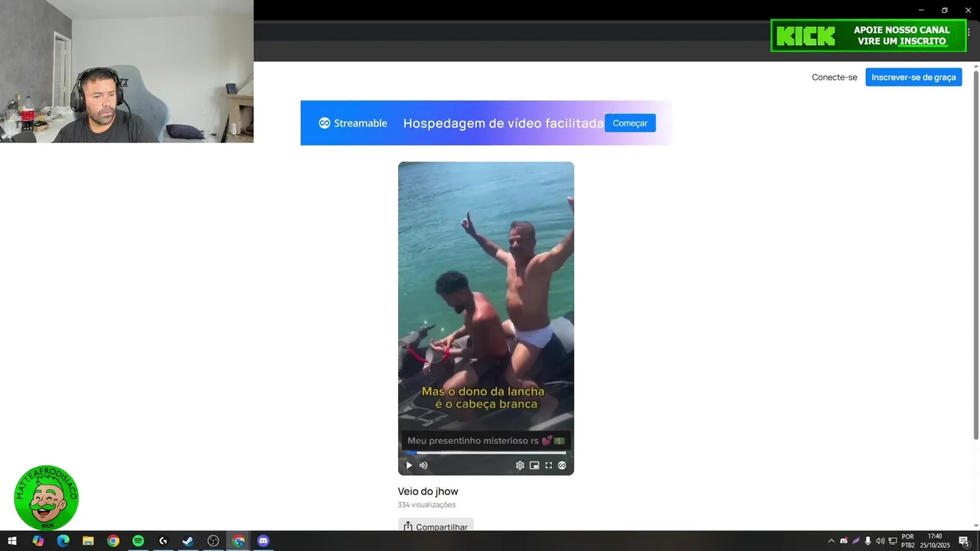This screenshot has height=551, width=980.
Task: Click the microphone tray icon
Action: tap(867, 541)
